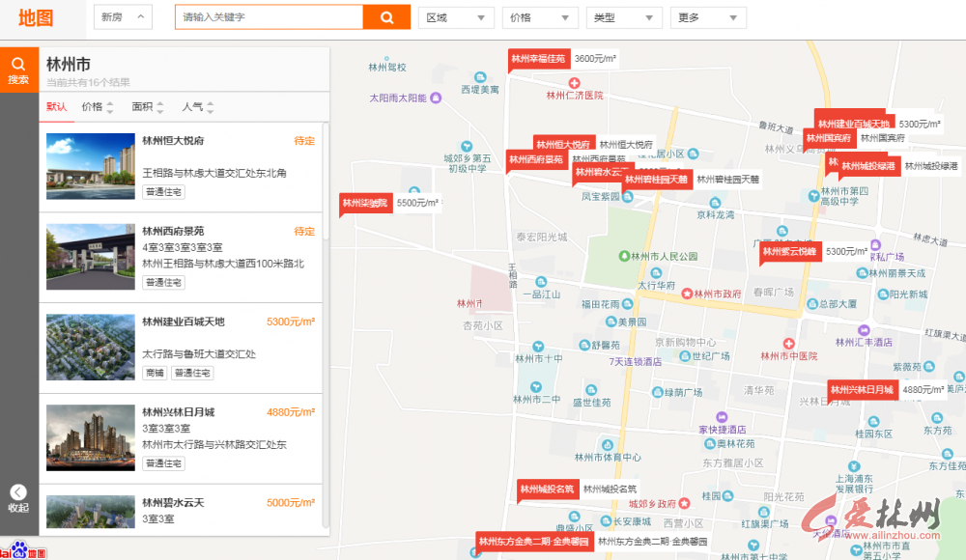Click the 林州西府景苑 red map marker
The image size is (966, 560).
pos(536,159)
